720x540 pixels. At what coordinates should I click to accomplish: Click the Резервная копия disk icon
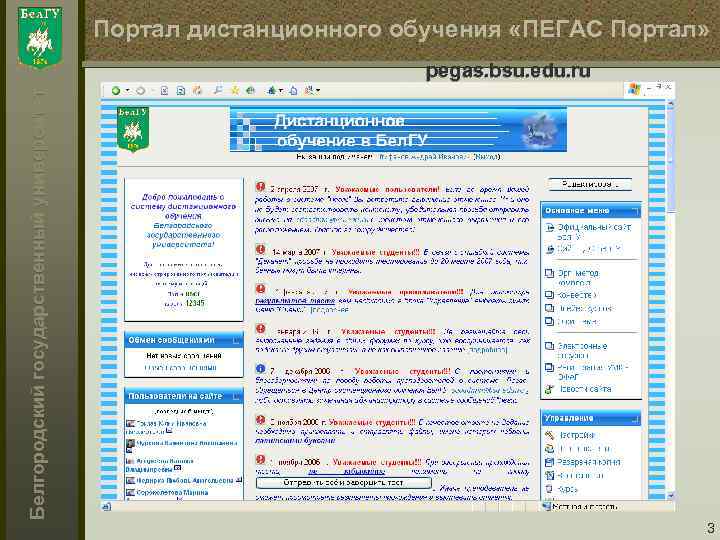tap(549, 462)
